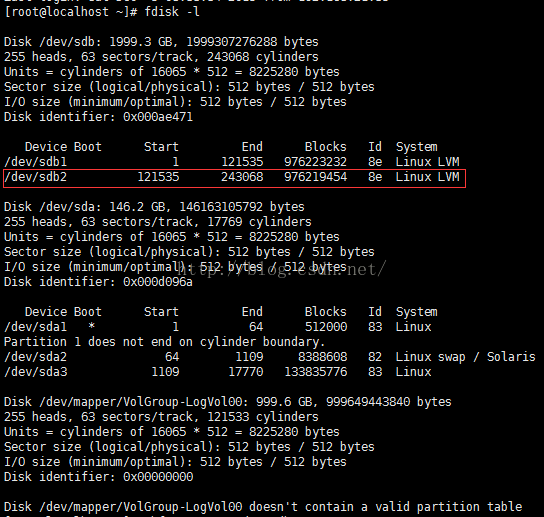The image size is (544, 517).
Task: Click end cylinder '243068' on sdb2 row
Action: tap(242, 177)
